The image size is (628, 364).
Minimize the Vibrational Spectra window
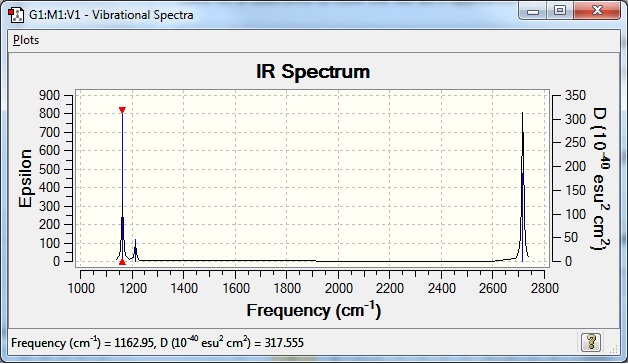point(533,11)
